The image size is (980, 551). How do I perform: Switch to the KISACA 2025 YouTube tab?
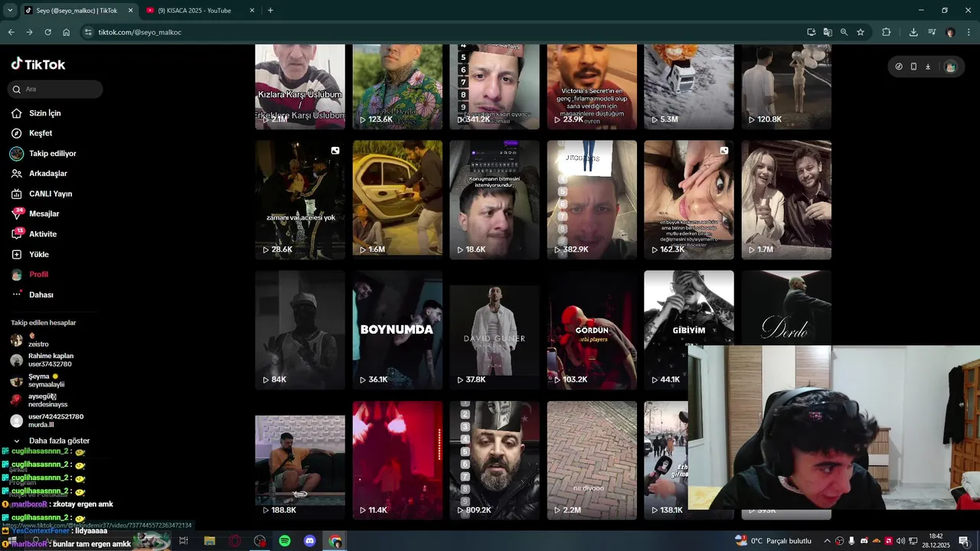point(194,11)
